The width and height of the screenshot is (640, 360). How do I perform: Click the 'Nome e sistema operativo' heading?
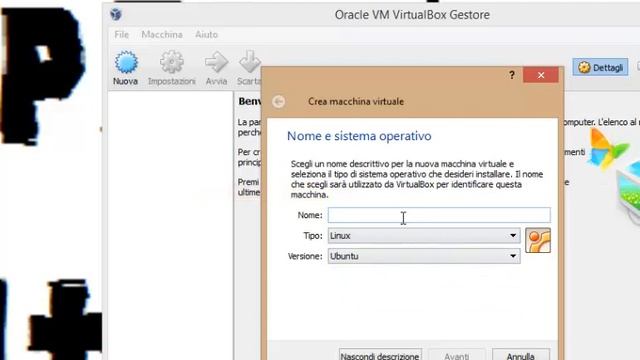(359, 136)
